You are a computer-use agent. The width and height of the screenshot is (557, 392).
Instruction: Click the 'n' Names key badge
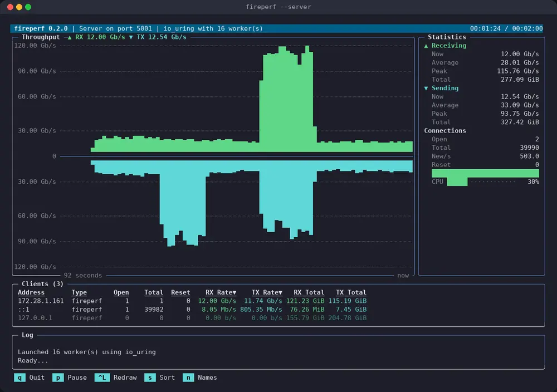tap(188, 378)
